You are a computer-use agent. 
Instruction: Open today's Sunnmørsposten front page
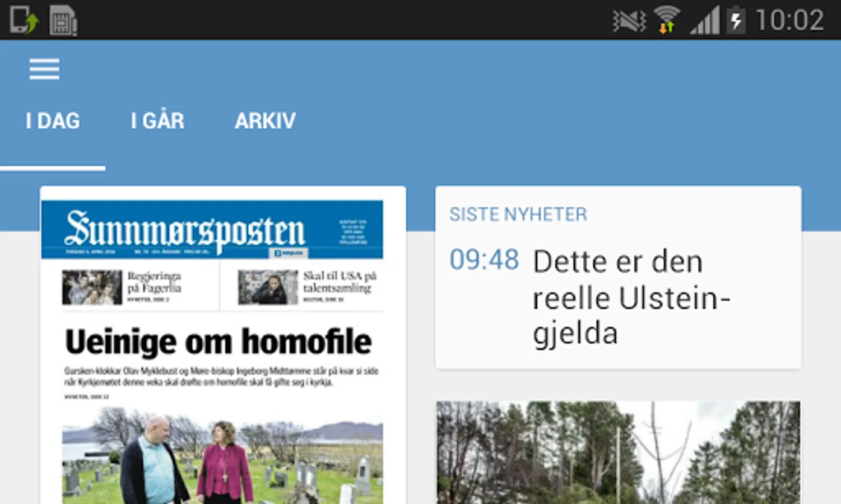click(x=223, y=345)
